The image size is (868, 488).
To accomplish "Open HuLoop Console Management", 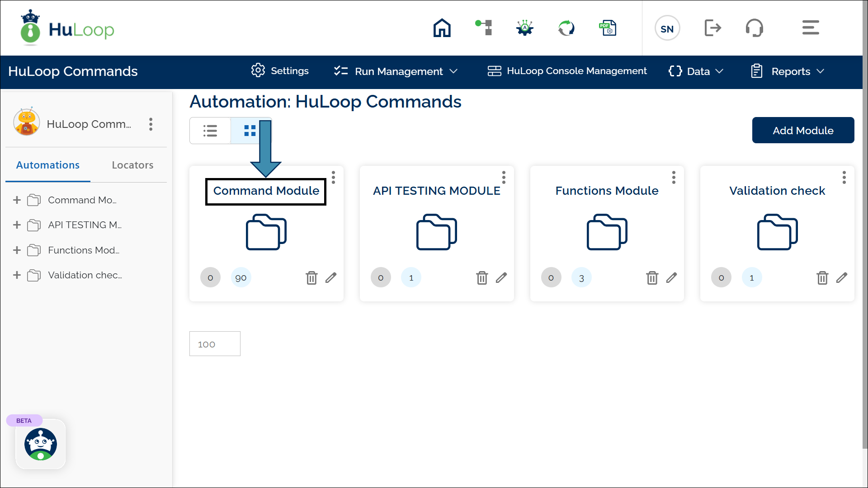I will (567, 71).
